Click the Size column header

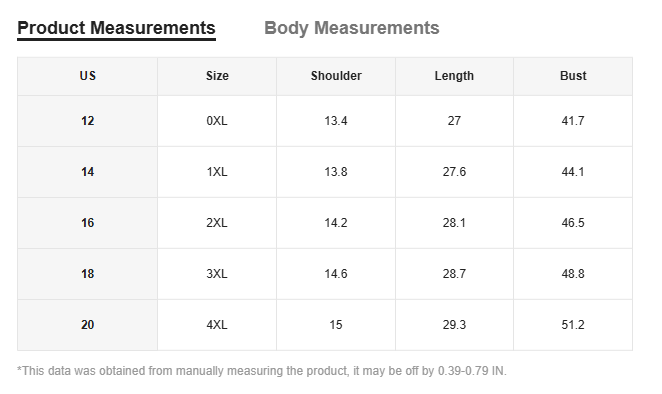(x=217, y=76)
